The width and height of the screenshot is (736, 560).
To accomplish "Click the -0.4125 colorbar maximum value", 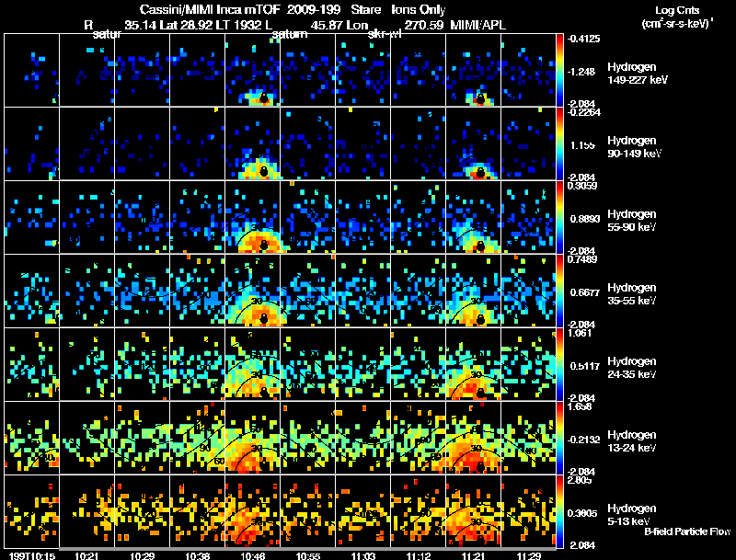I will 583,39.
